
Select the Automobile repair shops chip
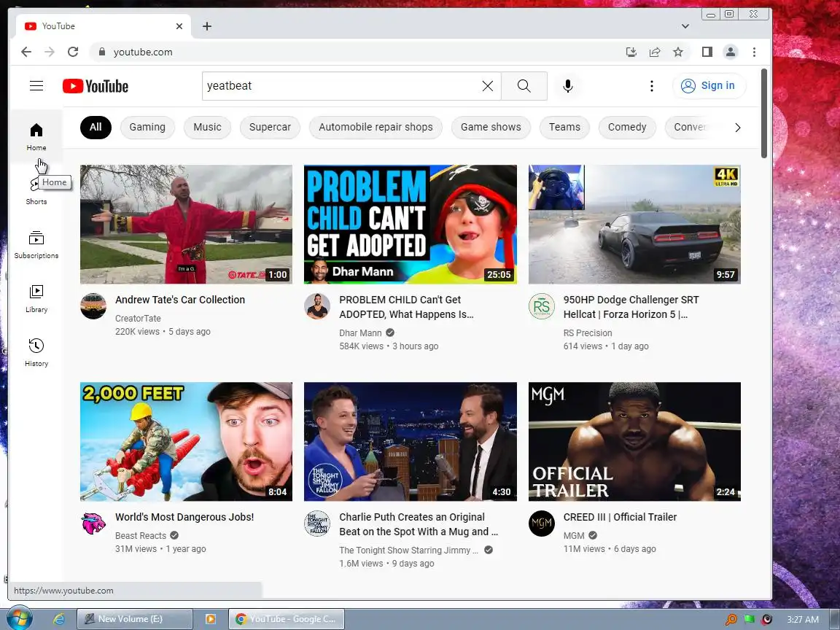[376, 128]
